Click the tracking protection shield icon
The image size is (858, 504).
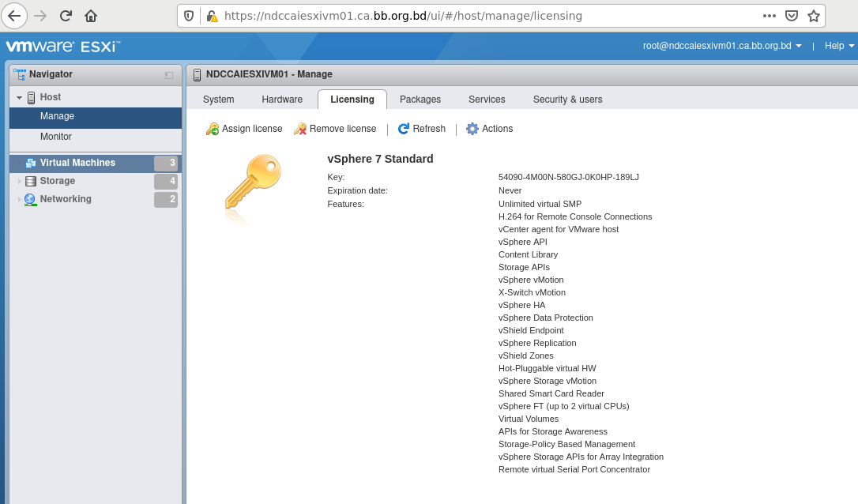pos(189,16)
